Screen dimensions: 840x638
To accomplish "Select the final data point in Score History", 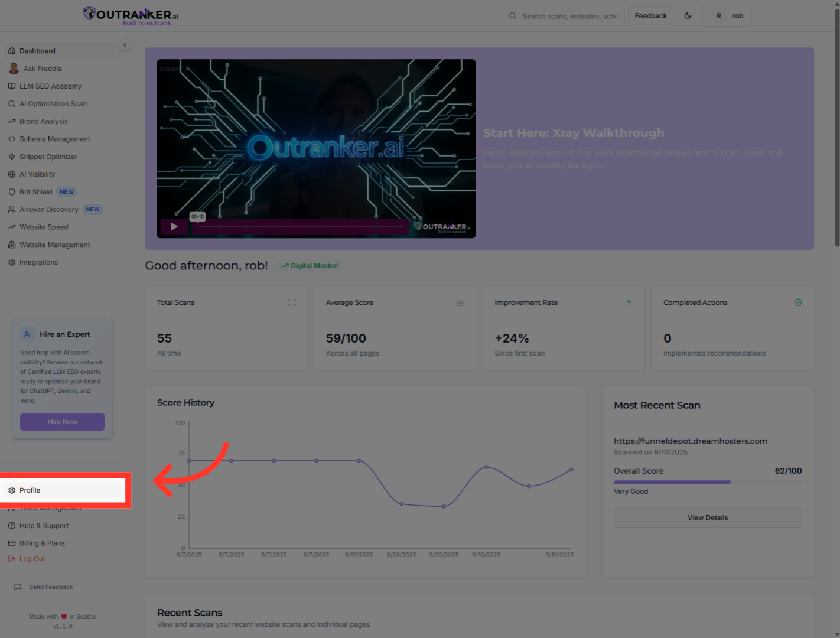I will (x=571, y=470).
